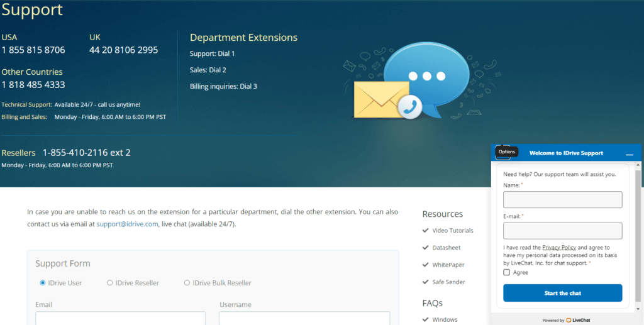644x325 pixels.
Task: Select the IDrive Reseller radio button
Action: coord(109,283)
